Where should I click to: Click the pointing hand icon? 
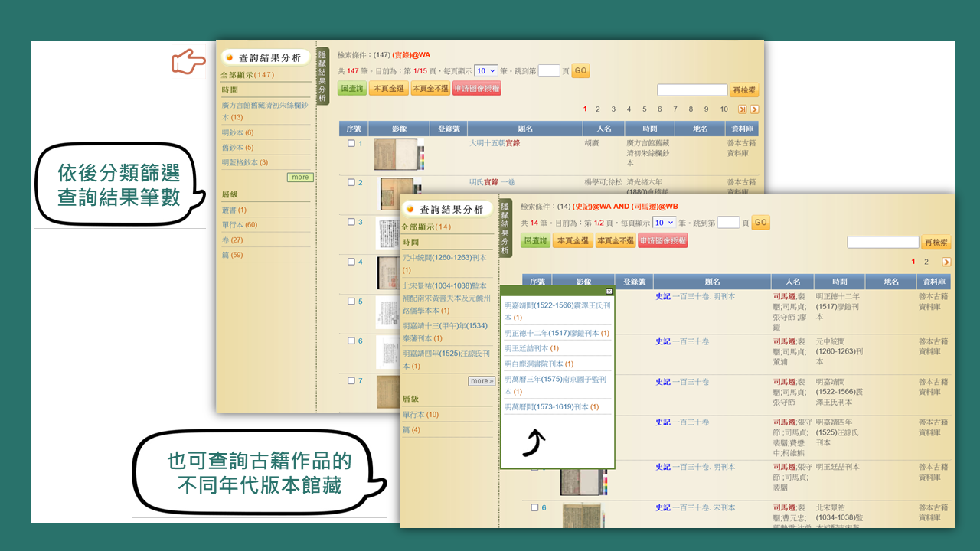pyautogui.click(x=188, y=62)
